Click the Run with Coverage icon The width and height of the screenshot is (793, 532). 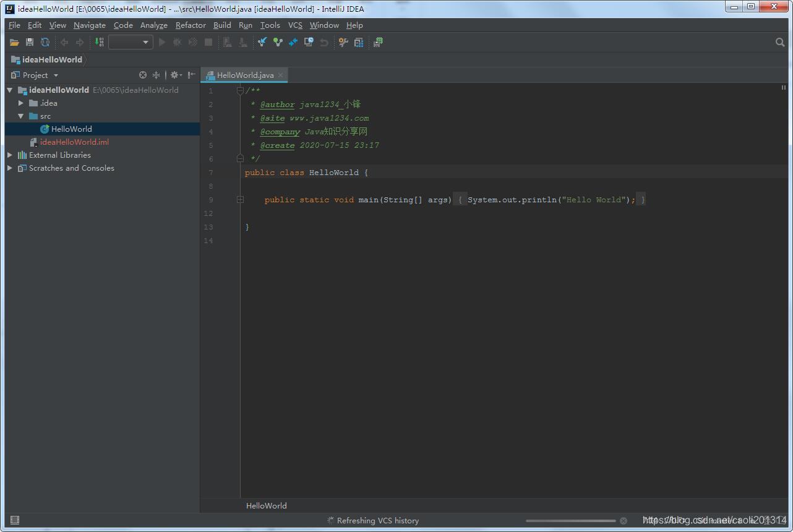click(193, 42)
